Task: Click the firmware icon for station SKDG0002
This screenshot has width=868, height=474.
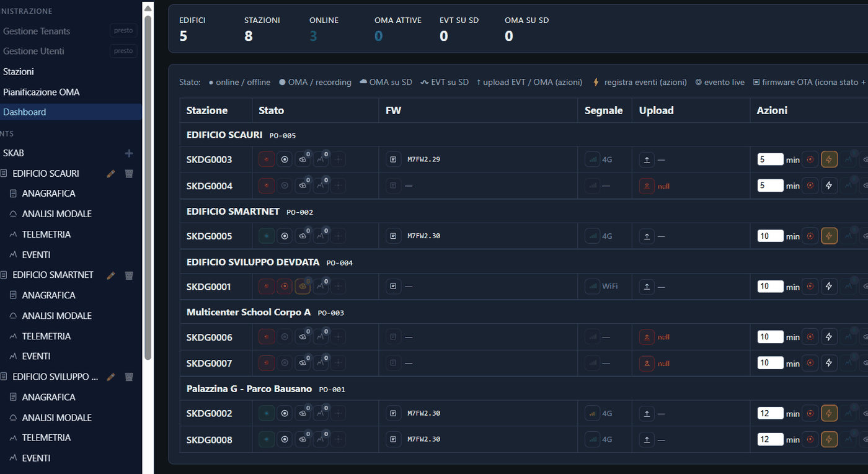Action: coord(393,413)
